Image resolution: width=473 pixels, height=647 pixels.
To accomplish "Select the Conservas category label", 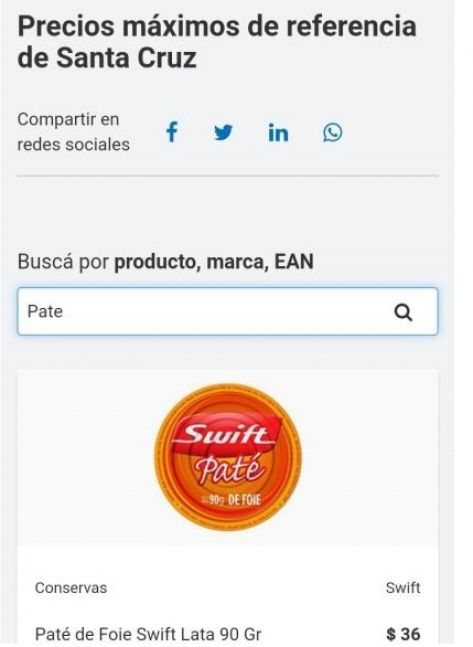I will (x=71, y=588).
